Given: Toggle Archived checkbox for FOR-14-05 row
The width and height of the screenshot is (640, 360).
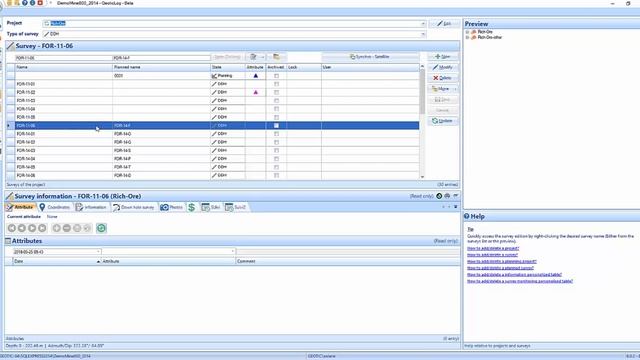Looking at the screenshot, I should click(x=276, y=167).
